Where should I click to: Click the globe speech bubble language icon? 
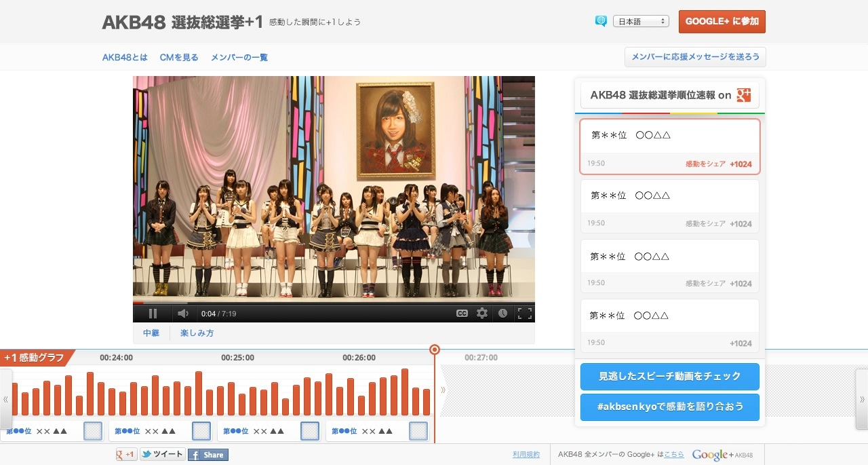pos(601,21)
